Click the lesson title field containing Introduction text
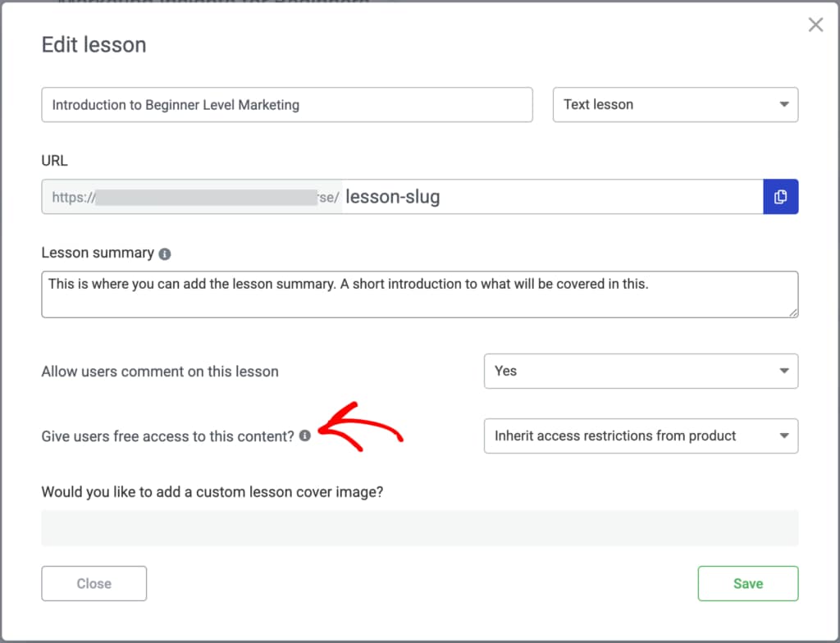Image resolution: width=840 pixels, height=643 pixels. 287,104
